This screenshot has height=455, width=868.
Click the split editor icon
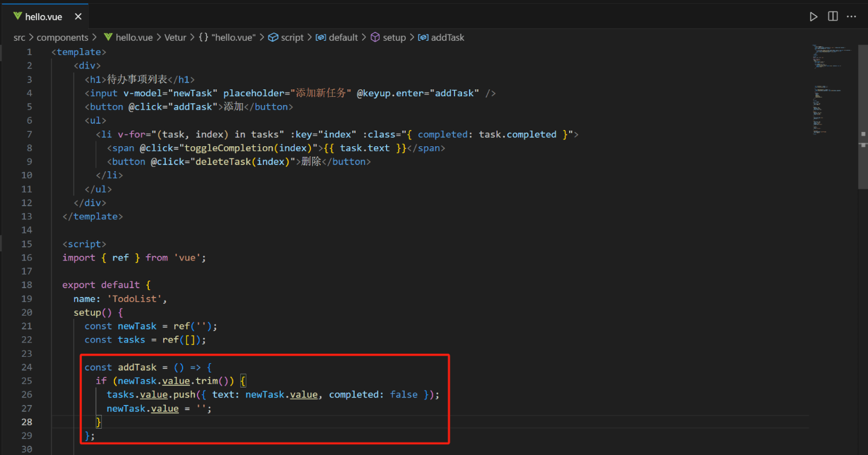click(x=832, y=17)
